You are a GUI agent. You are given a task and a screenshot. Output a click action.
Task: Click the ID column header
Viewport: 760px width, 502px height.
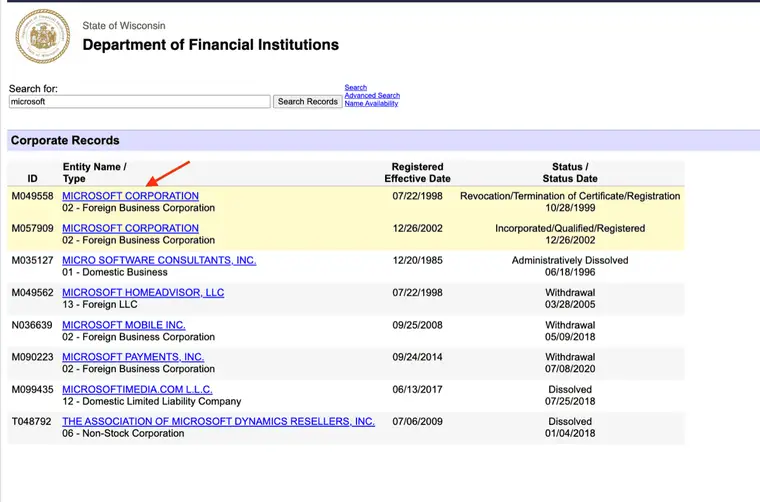pyautogui.click(x=32, y=179)
